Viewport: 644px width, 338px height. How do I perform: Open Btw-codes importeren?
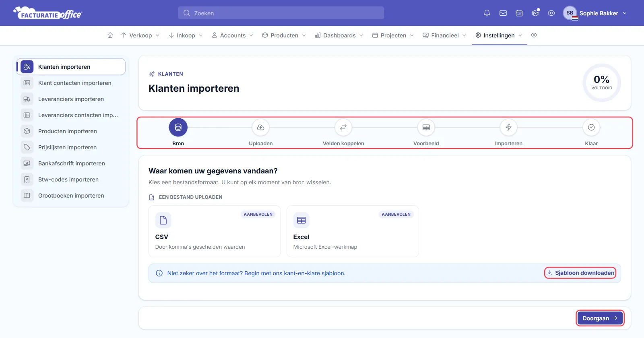coord(71,179)
